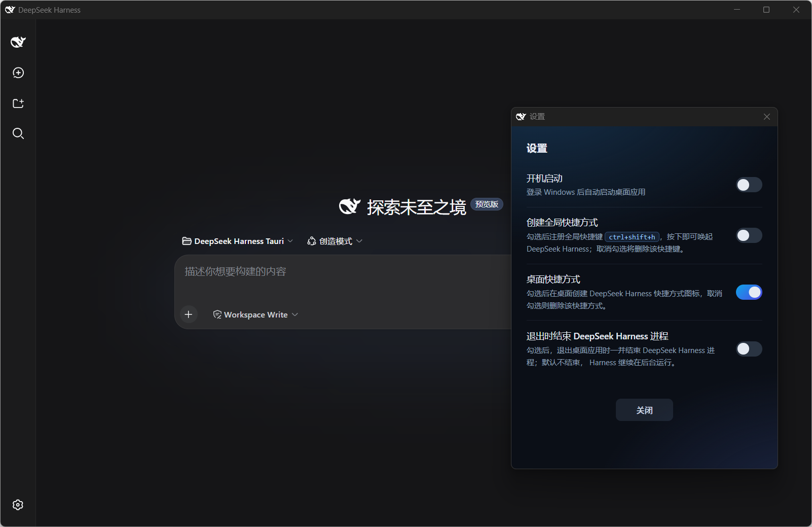Click 登录 Windows 后自动启动桌面应用 description
Screen dimensions: 812x527
(x=586, y=192)
